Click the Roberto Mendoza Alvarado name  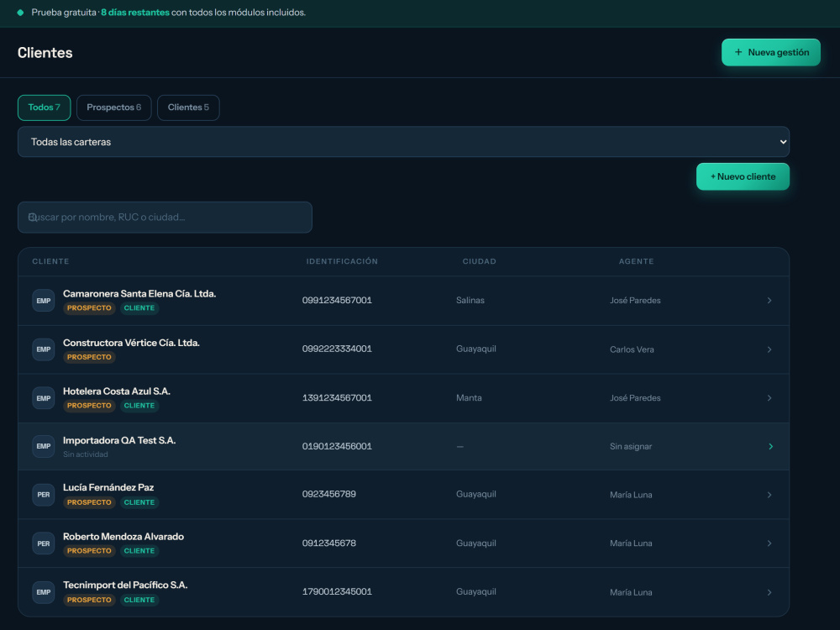coord(123,537)
